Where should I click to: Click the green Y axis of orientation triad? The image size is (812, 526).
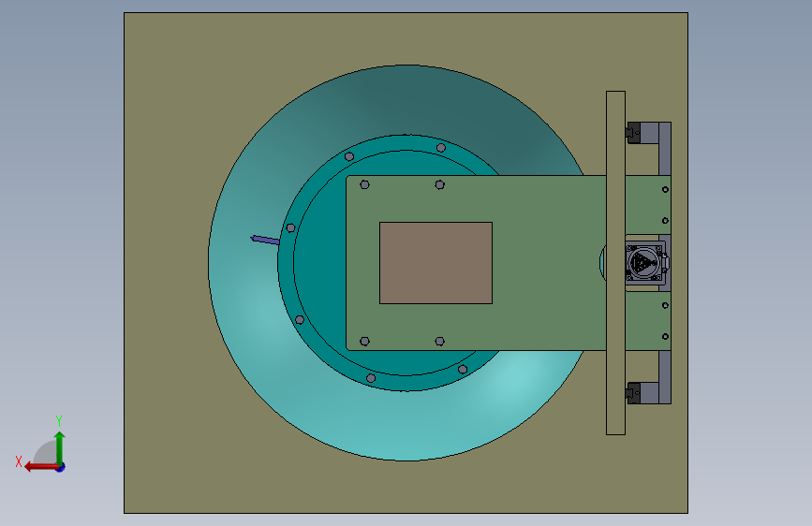[x=60, y=447]
